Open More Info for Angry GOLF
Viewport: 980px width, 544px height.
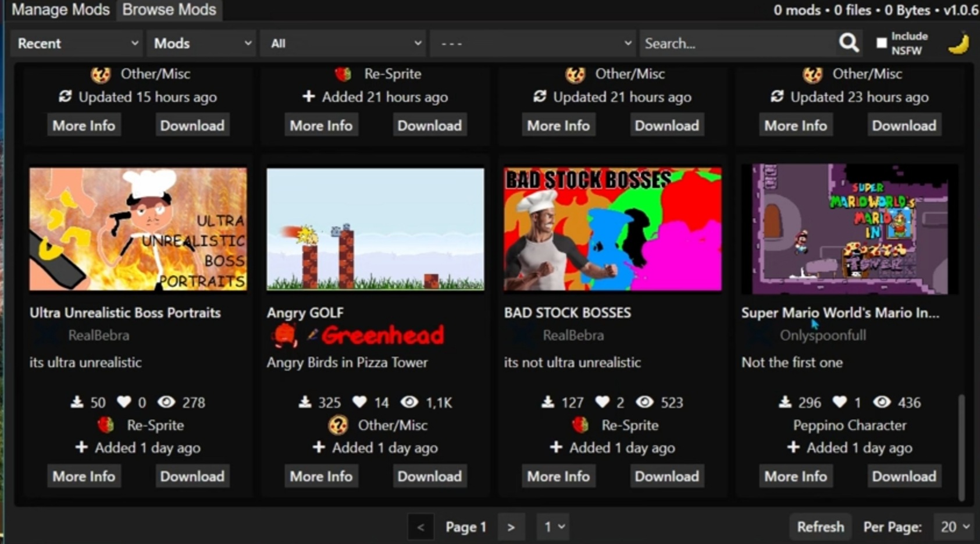[x=321, y=476]
